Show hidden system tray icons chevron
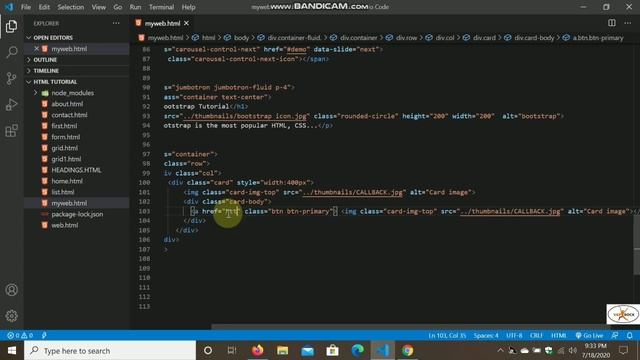Viewport: 640px width, 360px height. click(x=500, y=350)
